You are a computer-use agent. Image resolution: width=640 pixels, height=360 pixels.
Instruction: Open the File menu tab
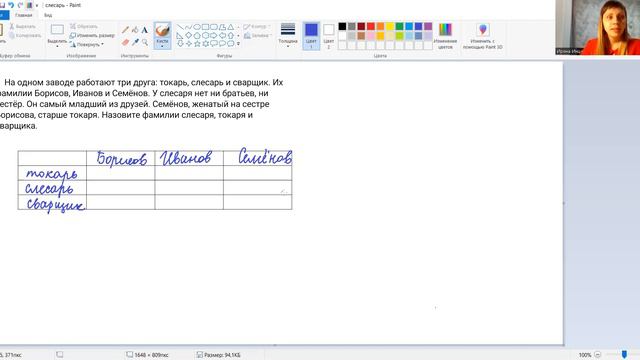point(3,15)
